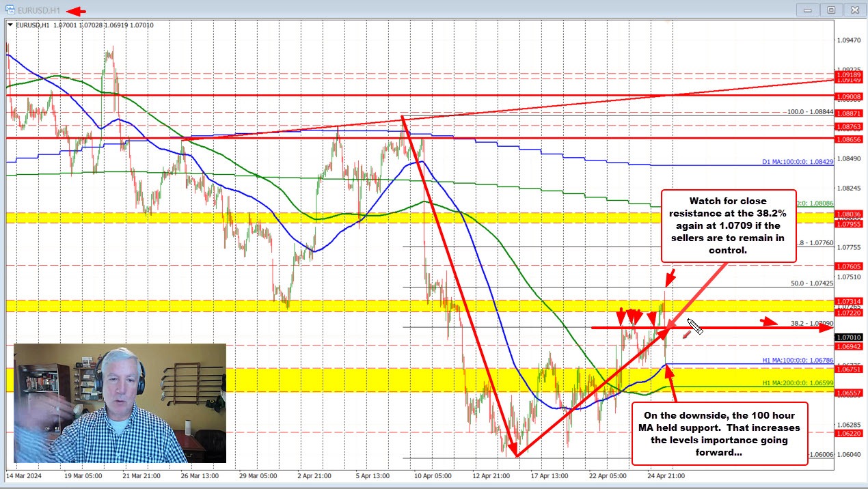Click the current price tag 1.07010
The image size is (868, 489).
pyautogui.click(x=849, y=337)
